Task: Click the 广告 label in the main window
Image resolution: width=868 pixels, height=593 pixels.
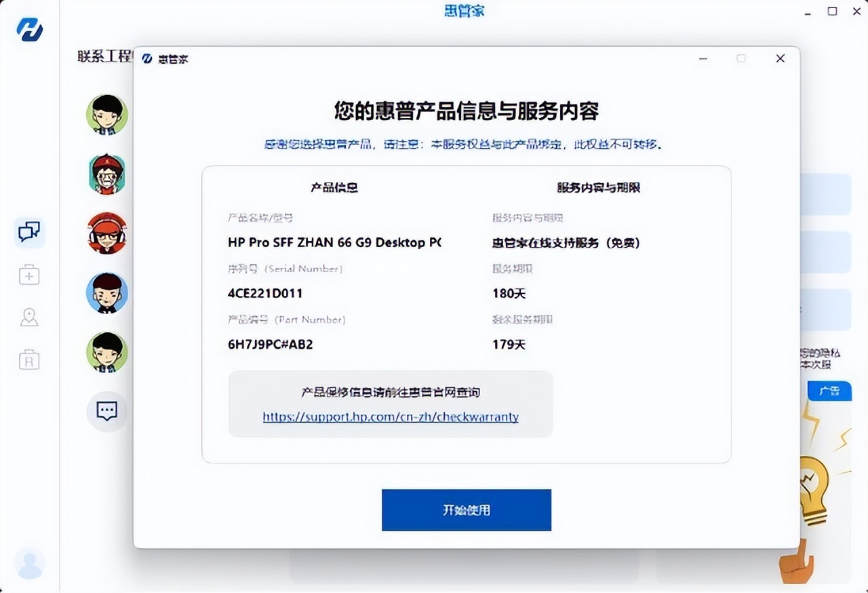Action: pos(829,391)
